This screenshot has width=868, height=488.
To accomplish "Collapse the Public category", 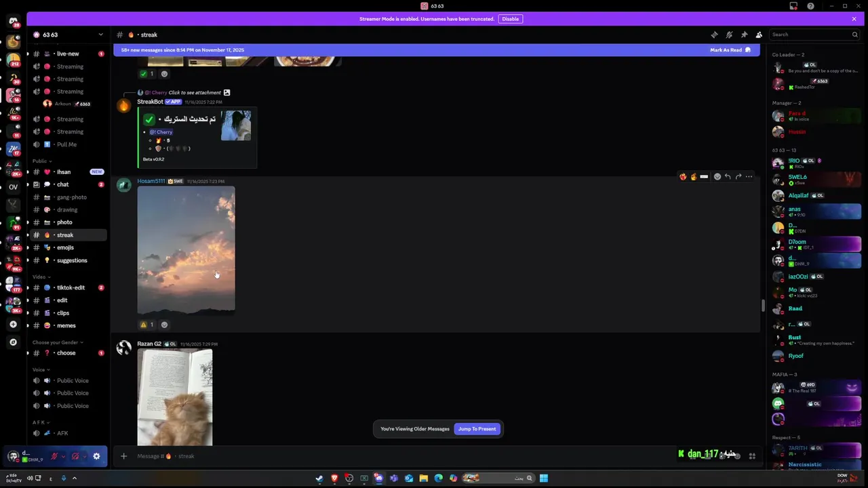I will (x=41, y=161).
